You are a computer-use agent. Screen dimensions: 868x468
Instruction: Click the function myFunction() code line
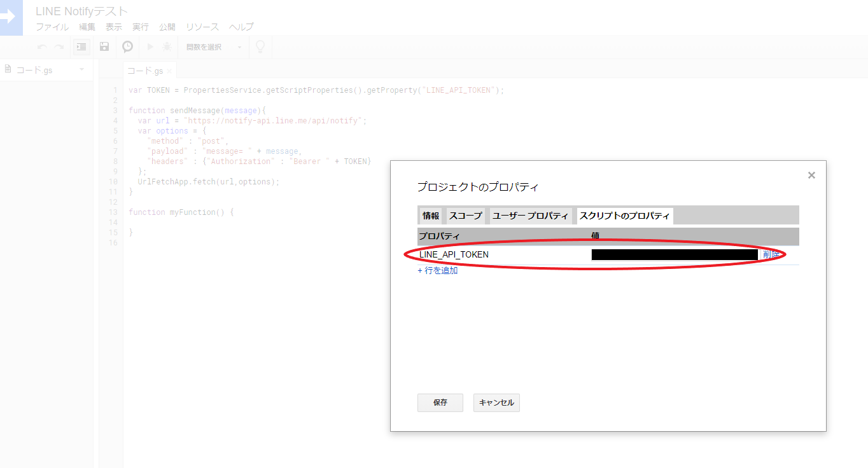coord(181,212)
